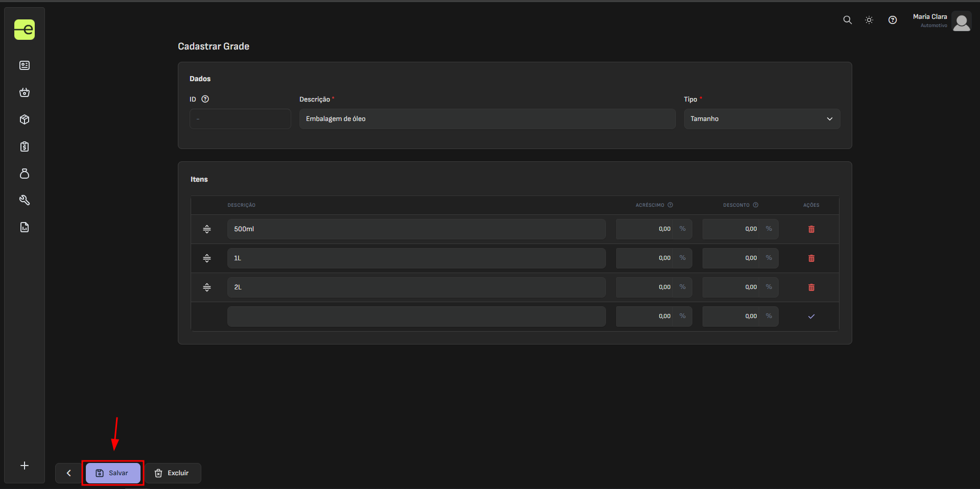
Task: Click the plus icon at sidebar bottom
Action: pos(25,466)
